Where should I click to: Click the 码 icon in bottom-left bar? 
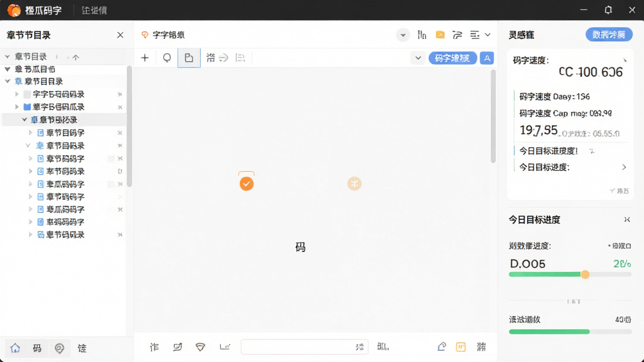point(37,348)
